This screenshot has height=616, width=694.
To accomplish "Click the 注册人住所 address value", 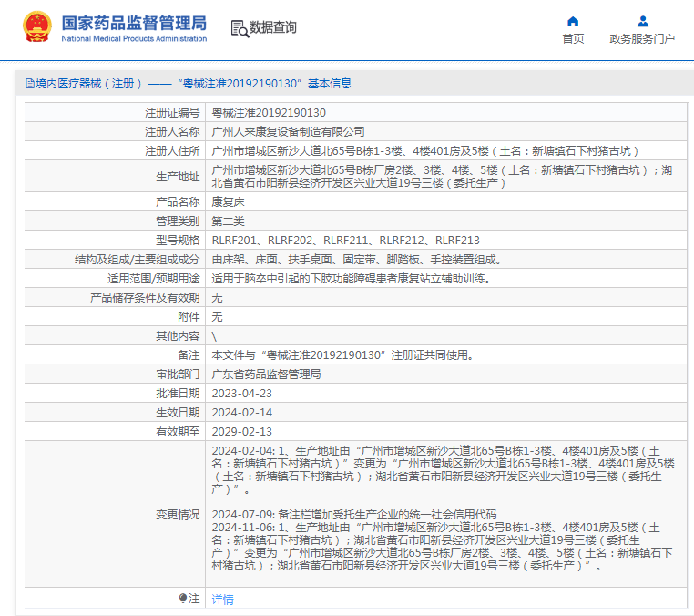I will (426, 151).
